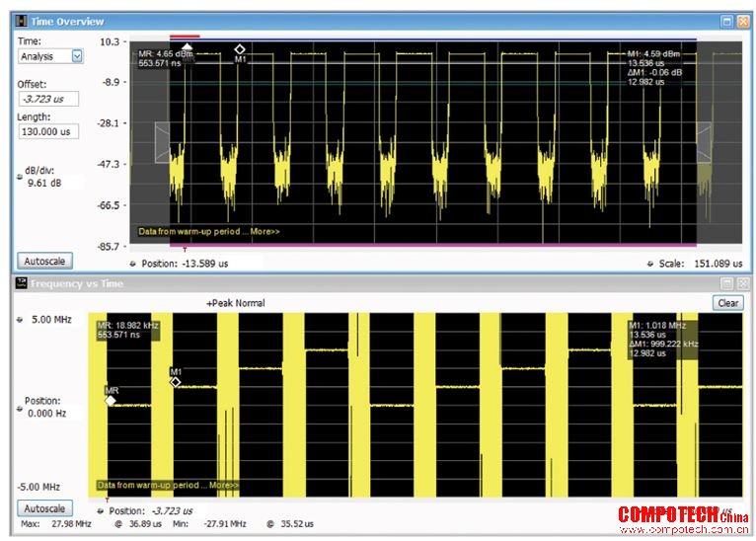Click knob icon beside Position 0.000 Hz
This screenshot has height=541, width=756.
pos(20,409)
